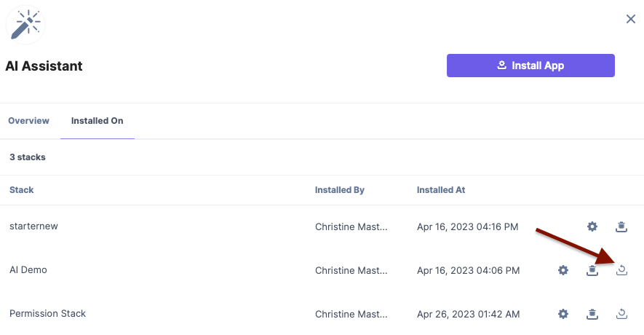Open settings gear for AI Demo stack
The height and width of the screenshot is (335, 644).
tap(563, 270)
